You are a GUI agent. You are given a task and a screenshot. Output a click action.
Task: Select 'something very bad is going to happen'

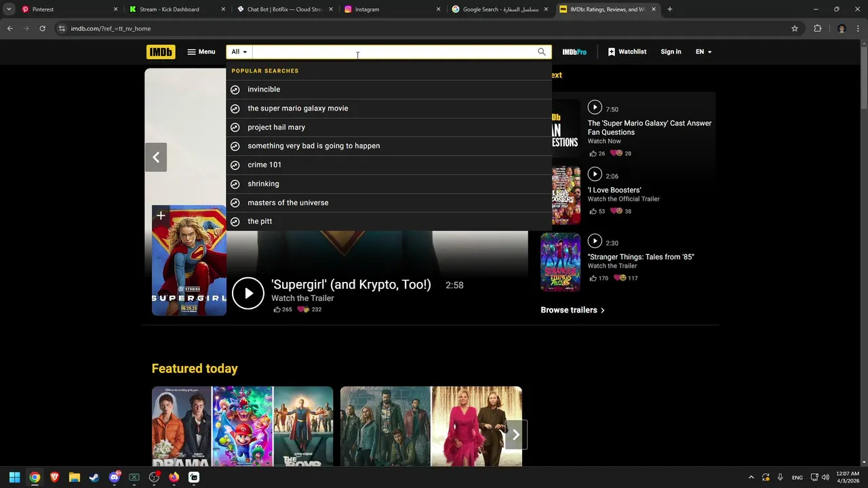[389, 146]
